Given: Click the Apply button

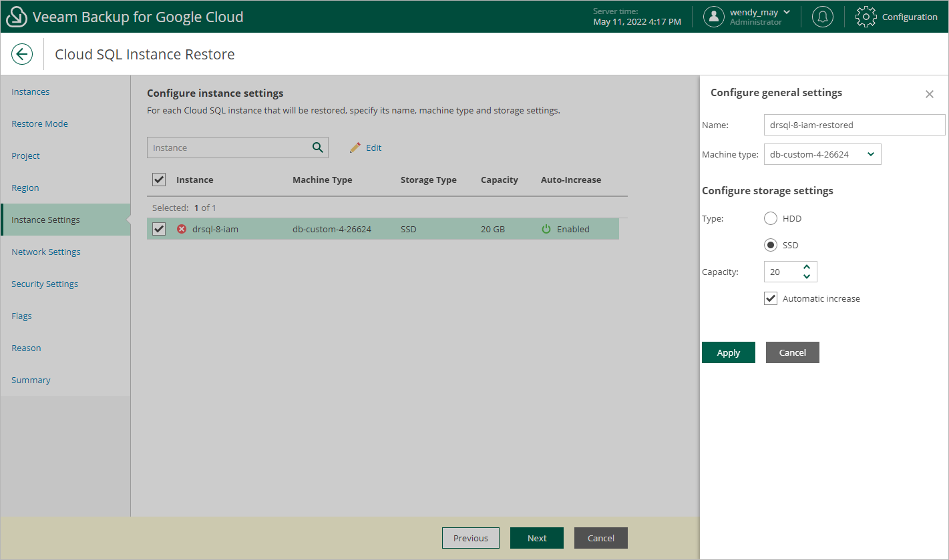Looking at the screenshot, I should (729, 352).
